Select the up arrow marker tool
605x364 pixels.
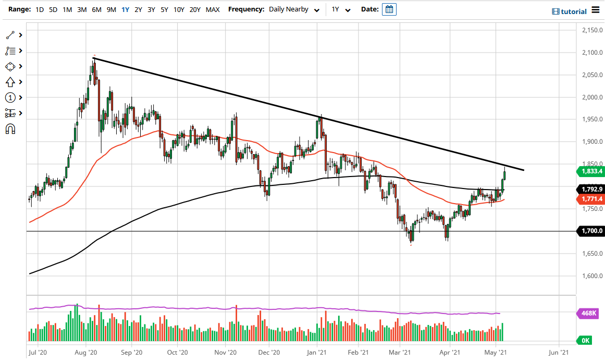pyautogui.click(x=10, y=82)
